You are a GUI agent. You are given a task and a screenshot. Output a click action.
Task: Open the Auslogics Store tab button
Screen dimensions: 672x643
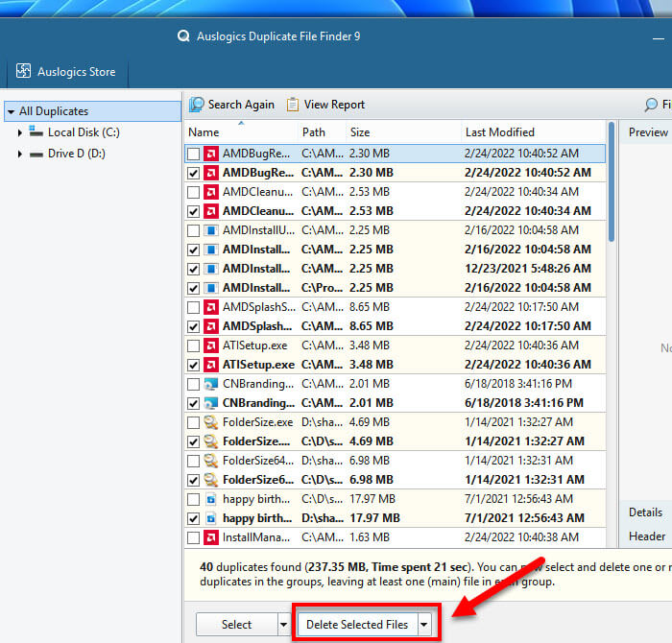pyautogui.click(x=66, y=71)
